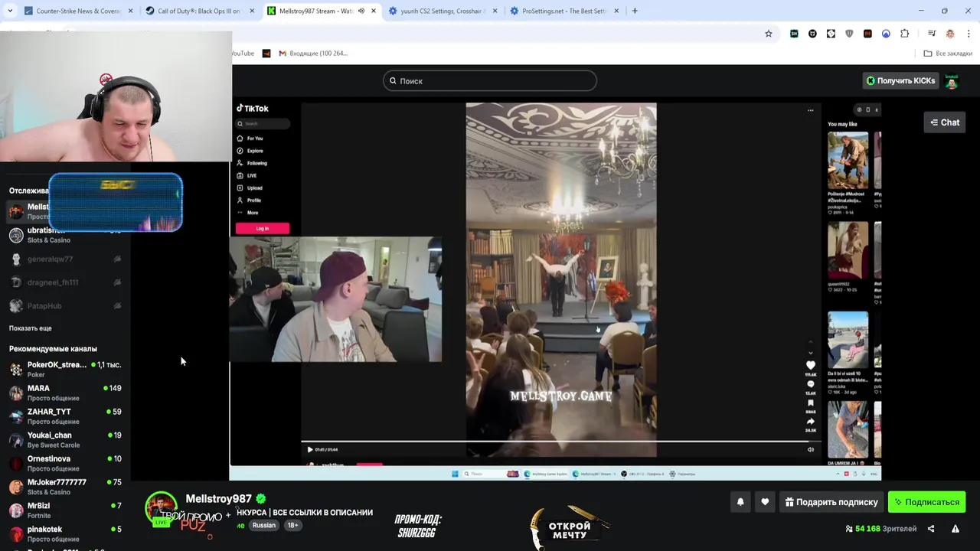Open Youkai_chan recommended channel

tap(65, 439)
